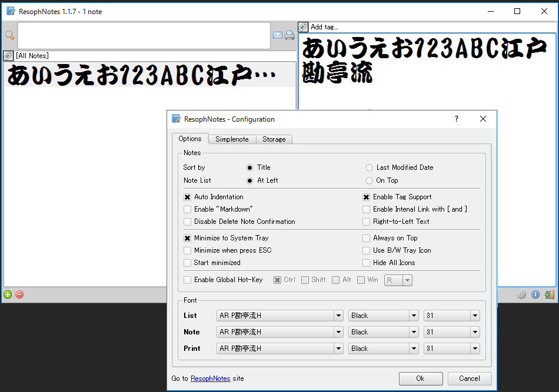Open the Print font color dropdown

coord(383,348)
